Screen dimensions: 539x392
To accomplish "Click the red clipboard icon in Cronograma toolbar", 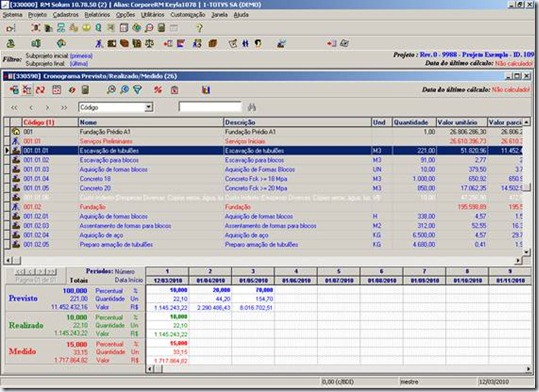I will [x=174, y=90].
